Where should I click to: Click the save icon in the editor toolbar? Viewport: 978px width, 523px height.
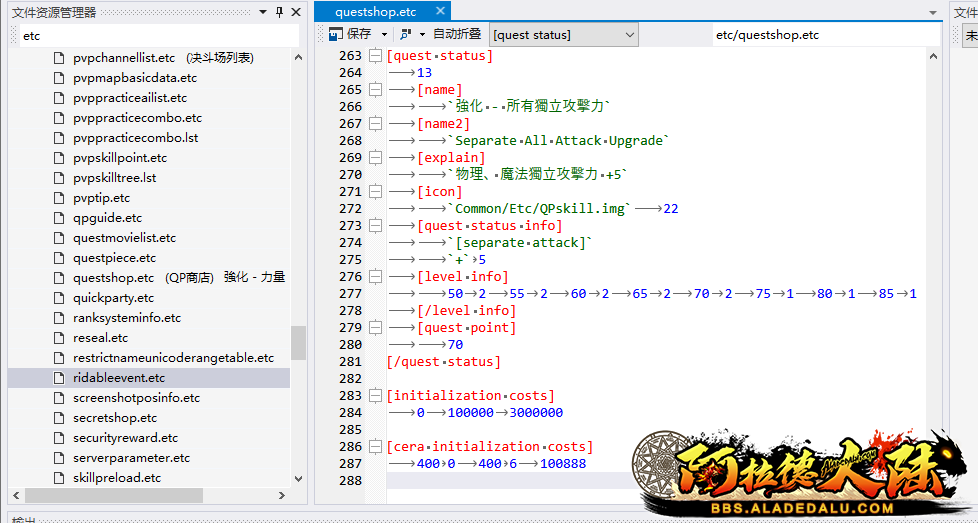pyautogui.click(x=335, y=35)
